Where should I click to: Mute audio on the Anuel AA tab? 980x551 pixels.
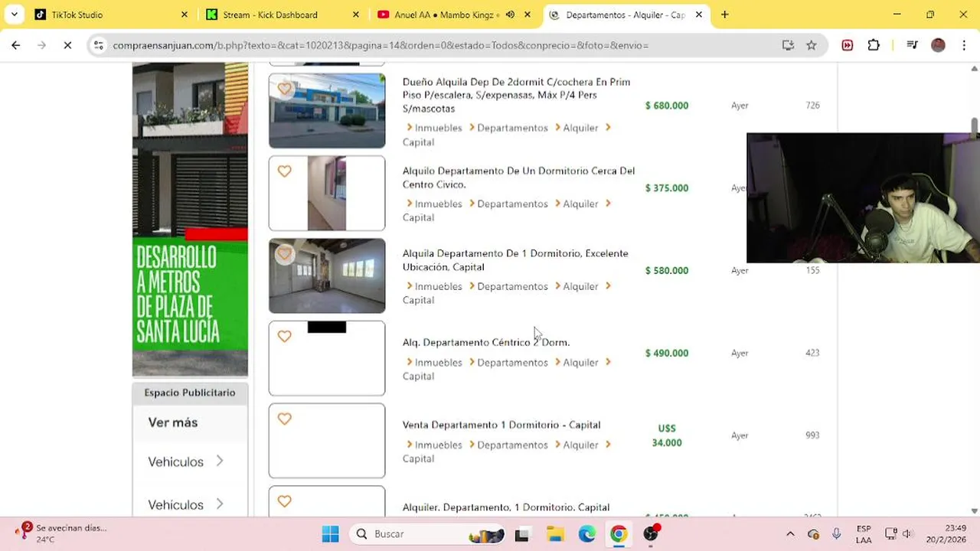pos(510,15)
